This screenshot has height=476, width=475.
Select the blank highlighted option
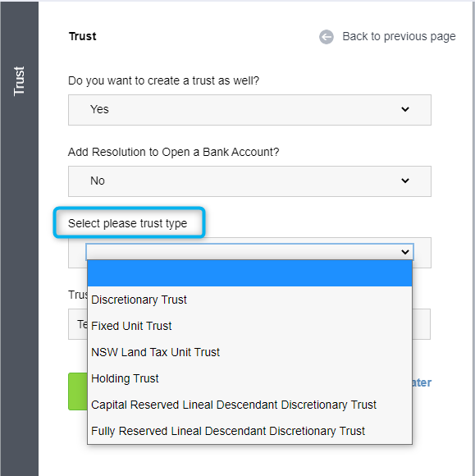[249, 273]
